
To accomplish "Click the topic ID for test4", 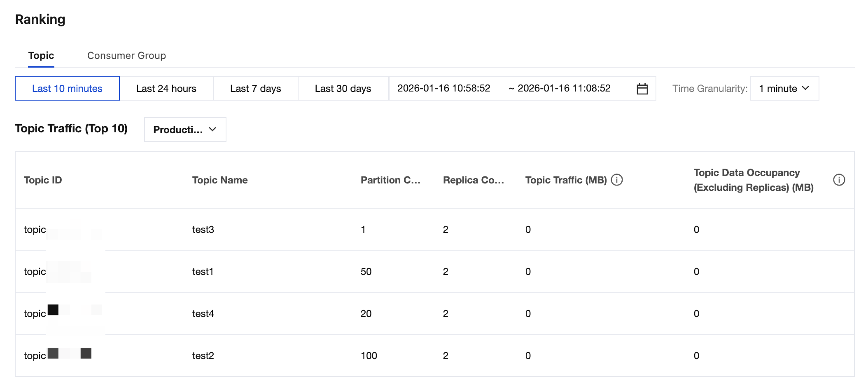I will click(62, 314).
